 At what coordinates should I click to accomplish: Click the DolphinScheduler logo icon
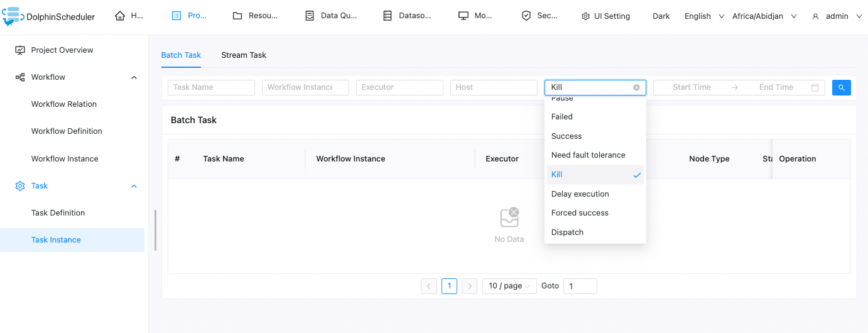point(13,16)
